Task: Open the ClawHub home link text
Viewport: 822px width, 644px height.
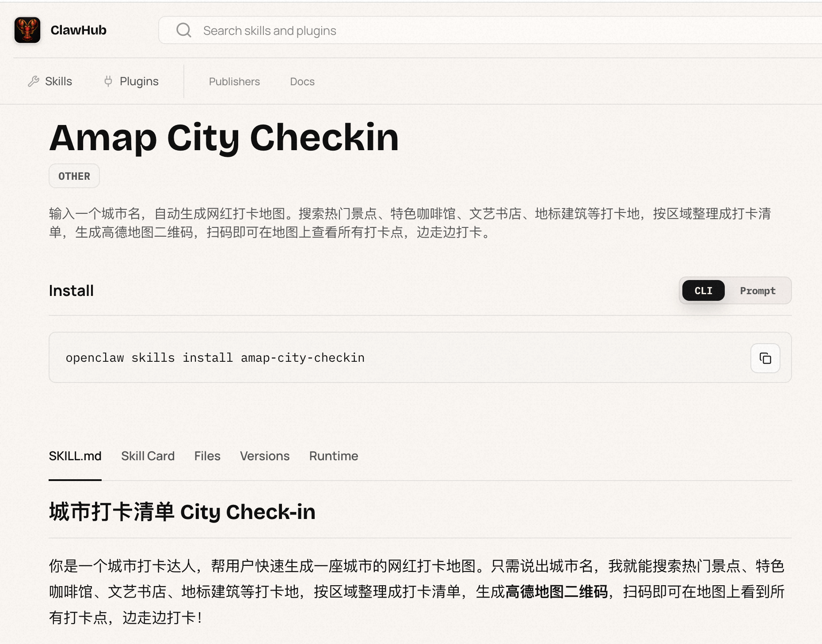Action: click(x=79, y=30)
